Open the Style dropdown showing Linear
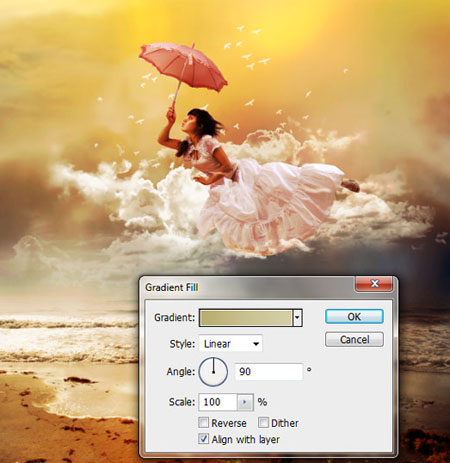 tap(231, 344)
